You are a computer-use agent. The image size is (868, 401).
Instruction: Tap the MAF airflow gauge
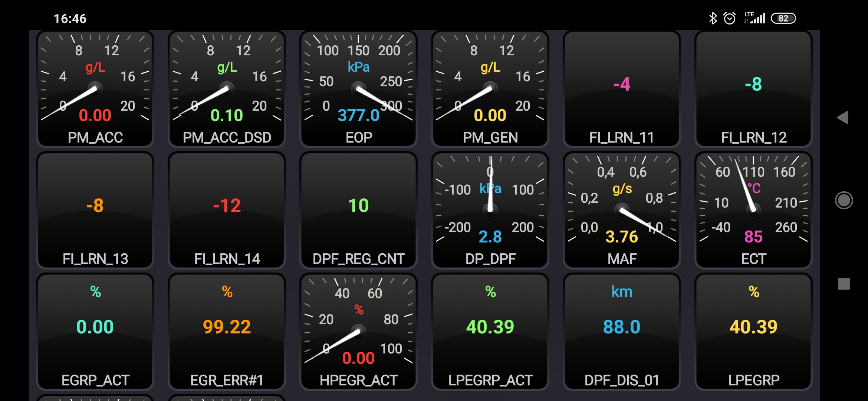[622, 210]
